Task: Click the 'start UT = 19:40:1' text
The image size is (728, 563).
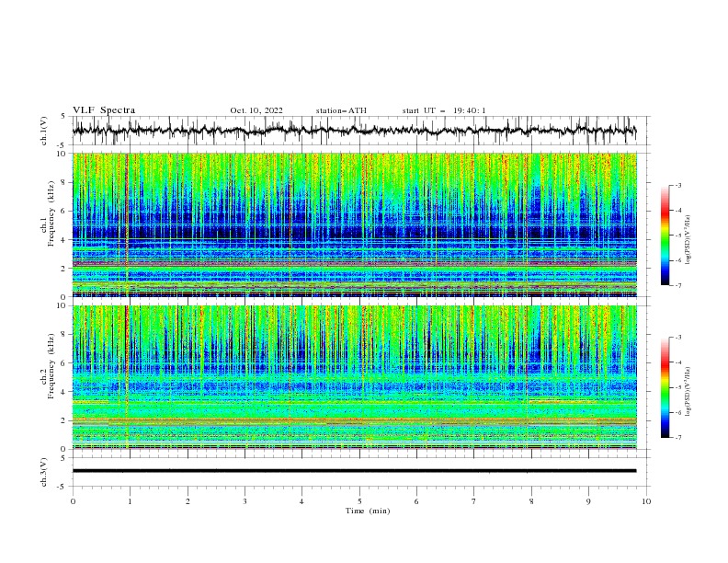Action: tap(444, 110)
